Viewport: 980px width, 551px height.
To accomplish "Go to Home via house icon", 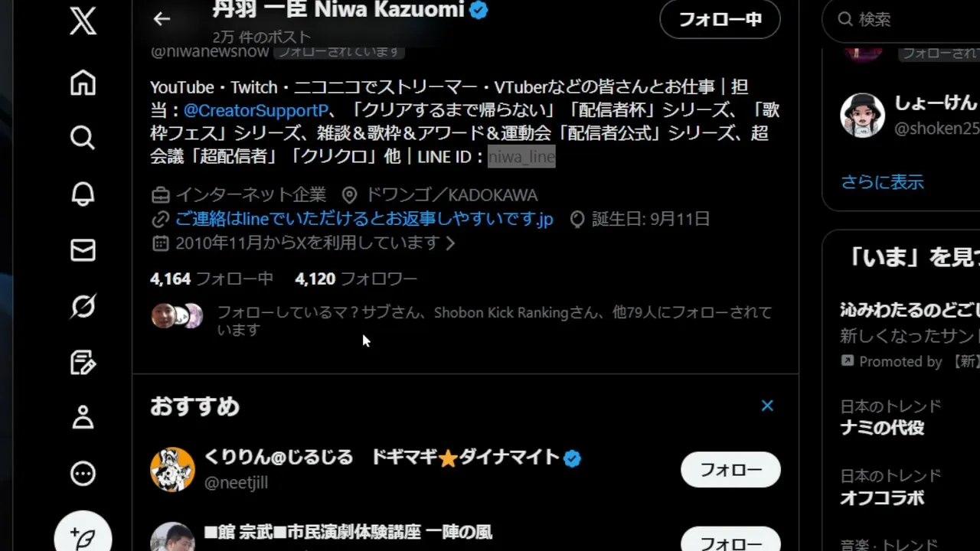I will click(x=83, y=83).
